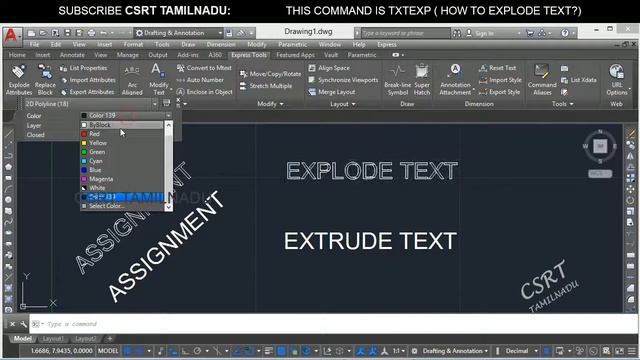Click Break-line Symbol tool
This screenshot has height=360, width=640.
point(398,80)
